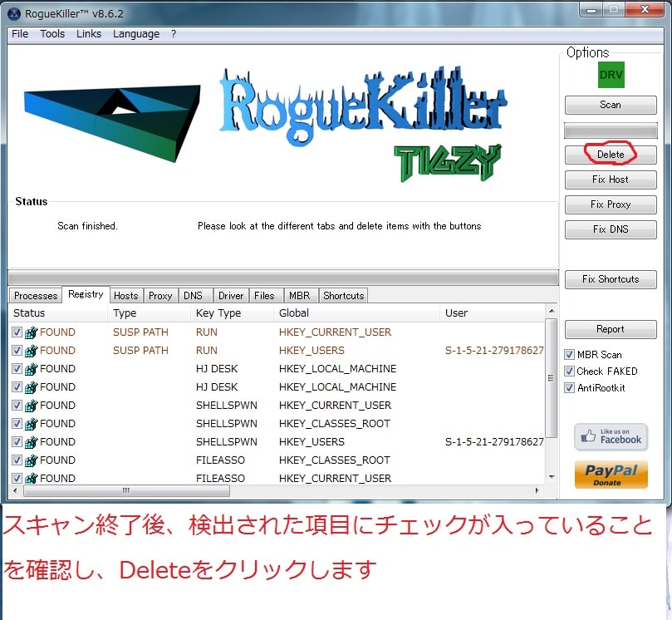This screenshot has height=620, width=672.
Task: Click the horizontal scrollbar thumb
Action: (126, 490)
